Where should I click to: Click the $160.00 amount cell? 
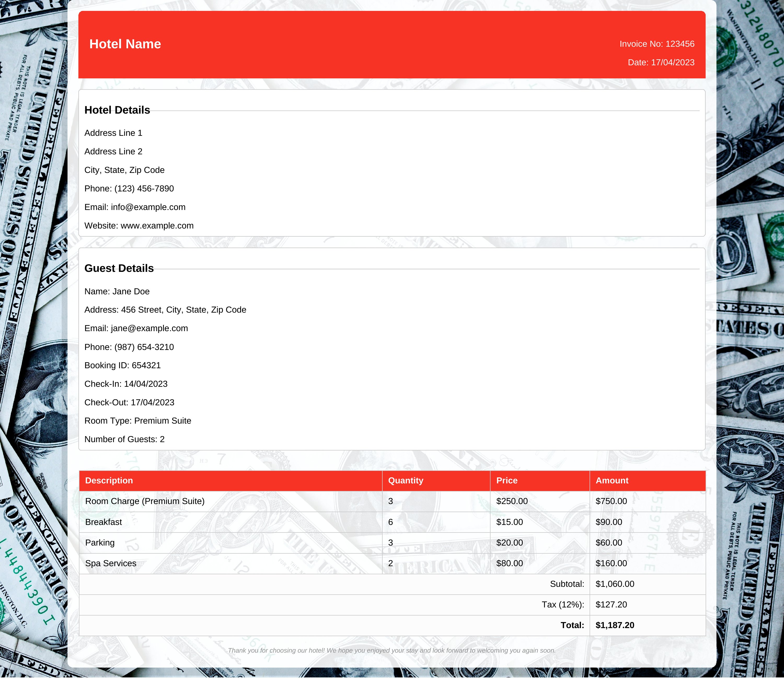pyautogui.click(x=648, y=564)
